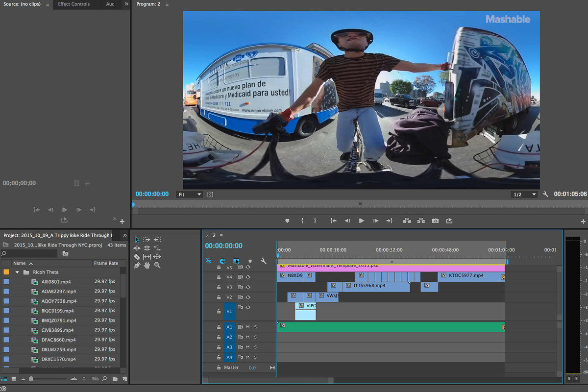Toggle Snap magnet icon in timeline
The image size is (588, 392).
[222, 262]
